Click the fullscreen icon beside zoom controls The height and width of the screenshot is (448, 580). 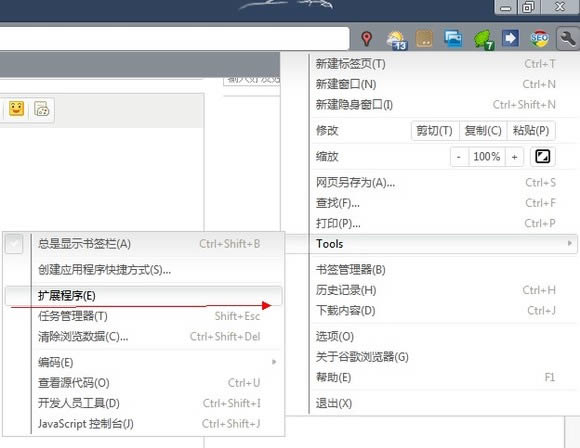tap(542, 156)
